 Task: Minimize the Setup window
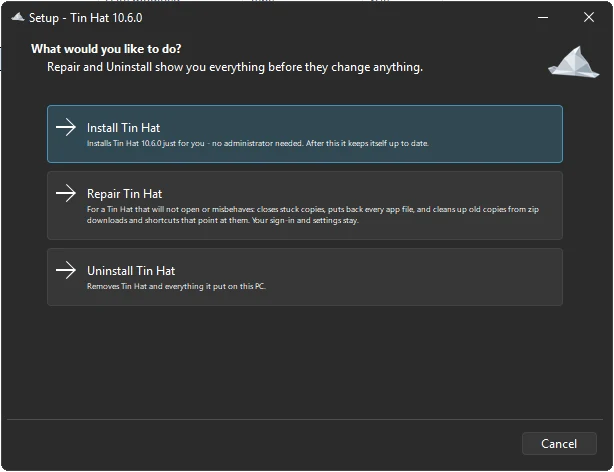click(x=543, y=17)
